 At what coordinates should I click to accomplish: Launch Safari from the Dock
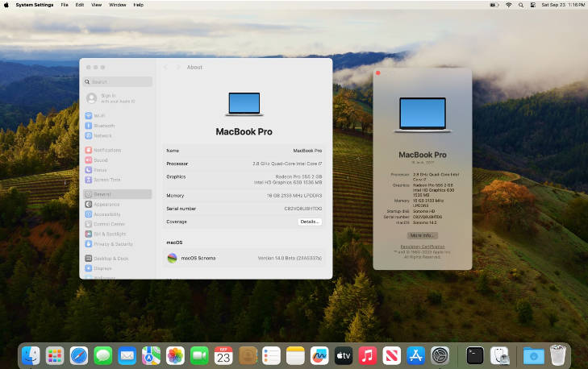click(79, 355)
